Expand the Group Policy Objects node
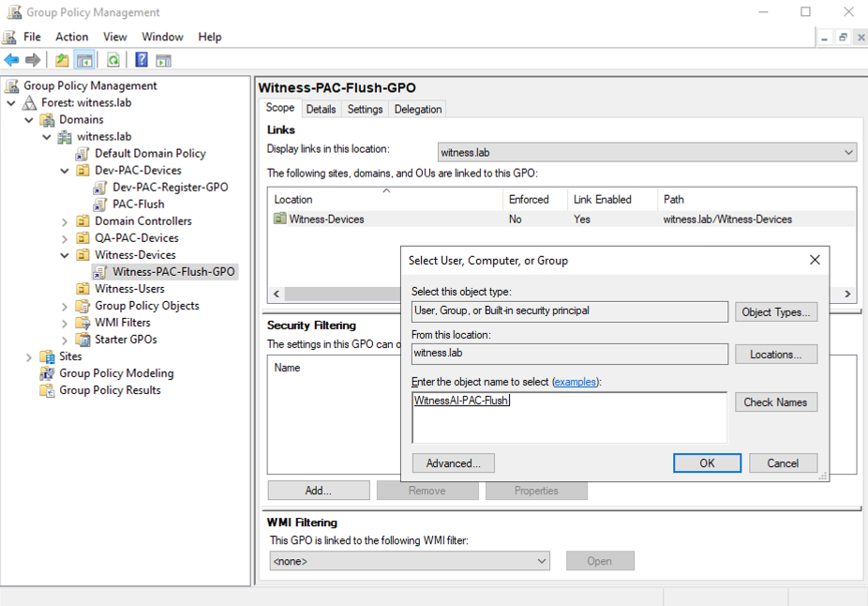 click(65, 307)
